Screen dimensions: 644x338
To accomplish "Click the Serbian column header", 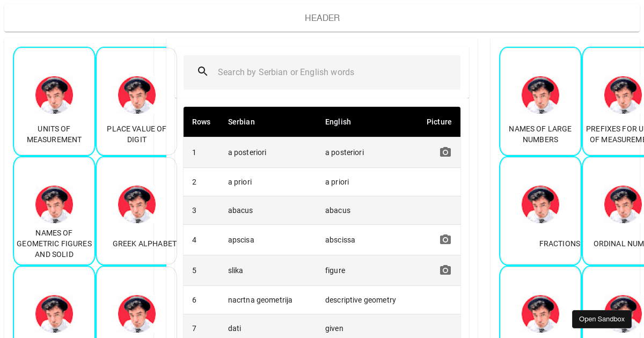I will (x=241, y=122).
